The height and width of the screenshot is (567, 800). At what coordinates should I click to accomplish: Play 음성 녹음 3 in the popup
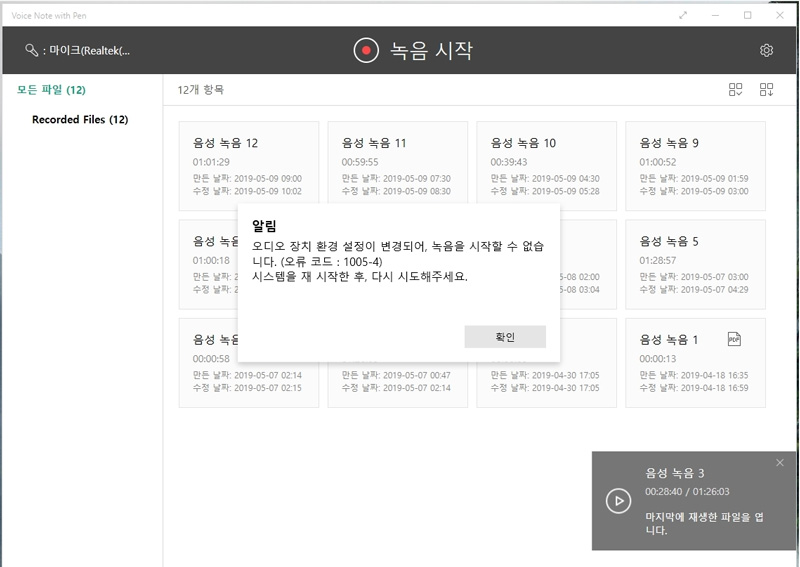pyautogui.click(x=618, y=501)
